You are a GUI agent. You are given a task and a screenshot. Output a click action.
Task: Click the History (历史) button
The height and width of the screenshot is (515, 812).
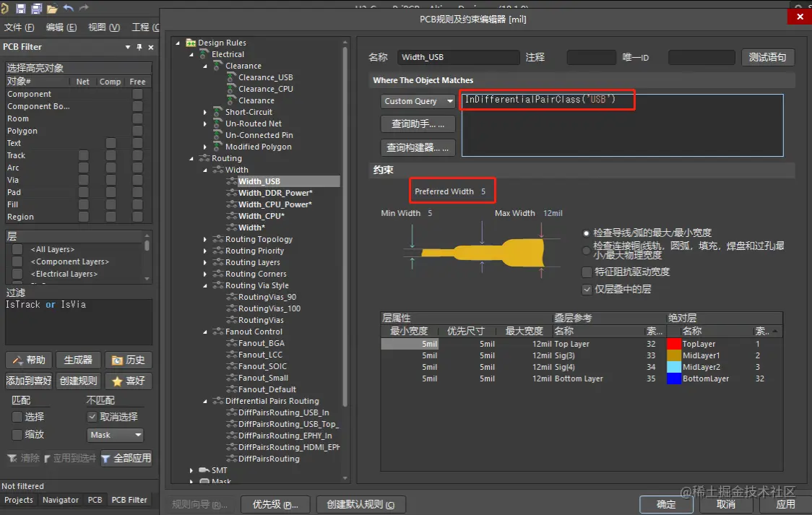coord(128,360)
